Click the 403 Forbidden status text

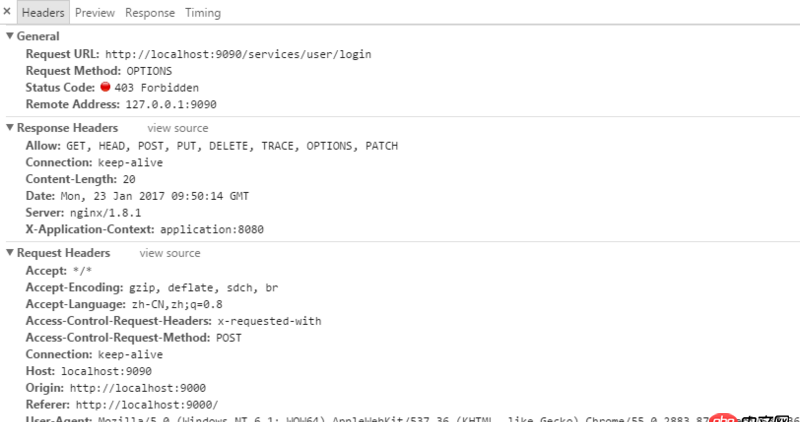(156, 88)
